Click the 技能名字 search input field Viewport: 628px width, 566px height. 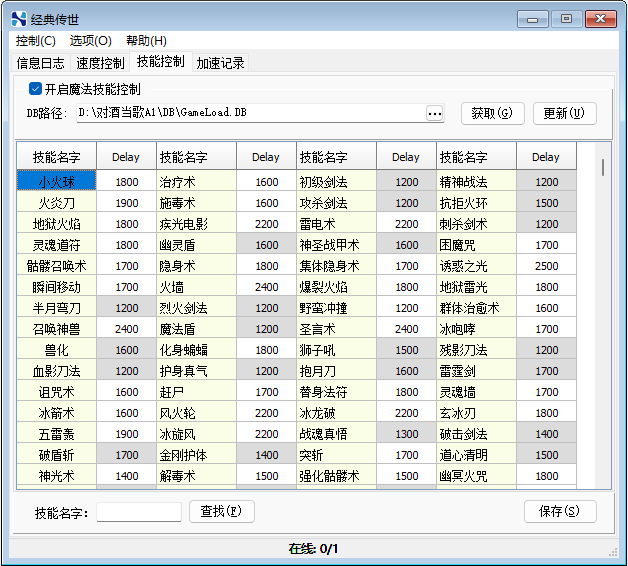(139, 512)
